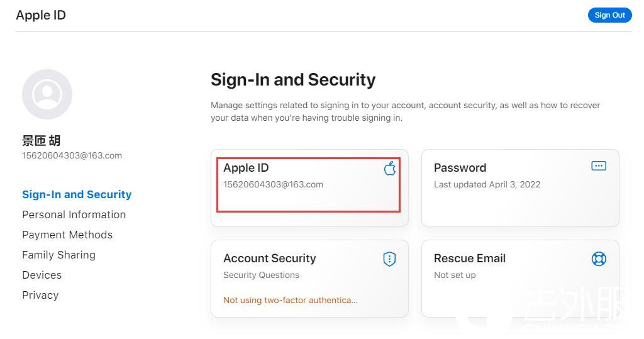Go to Personal Information section
The width and height of the screenshot is (644, 339).
[x=74, y=214]
